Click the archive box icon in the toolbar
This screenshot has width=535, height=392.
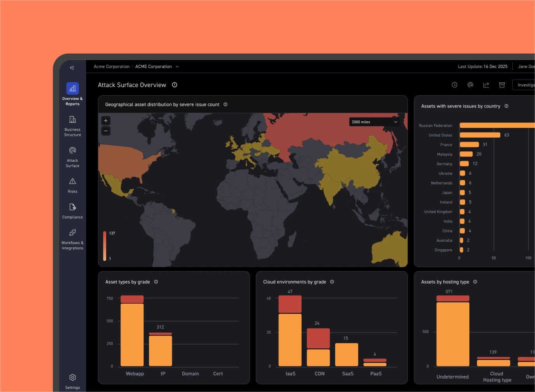point(502,85)
